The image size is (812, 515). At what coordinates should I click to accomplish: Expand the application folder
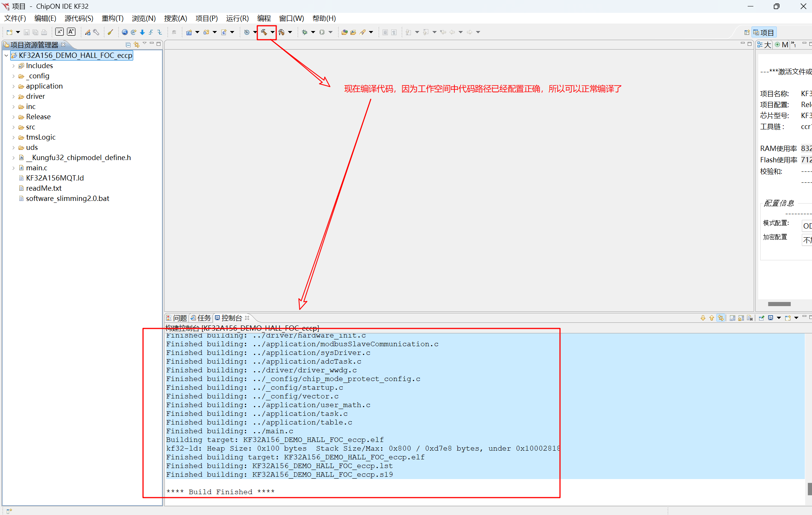14,86
